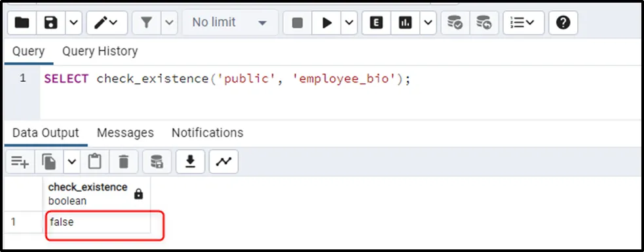
Task: Switch to Messages tab
Action: pos(125,133)
